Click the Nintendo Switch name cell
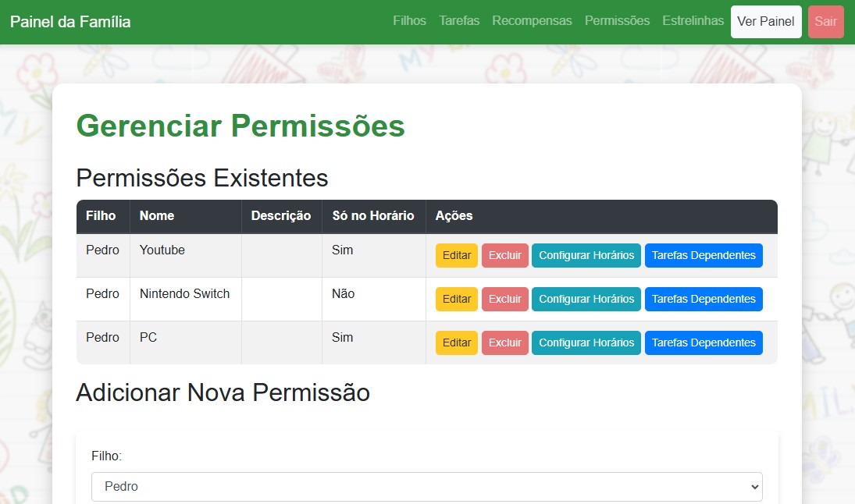Image resolution: width=855 pixels, height=504 pixels. click(x=185, y=299)
